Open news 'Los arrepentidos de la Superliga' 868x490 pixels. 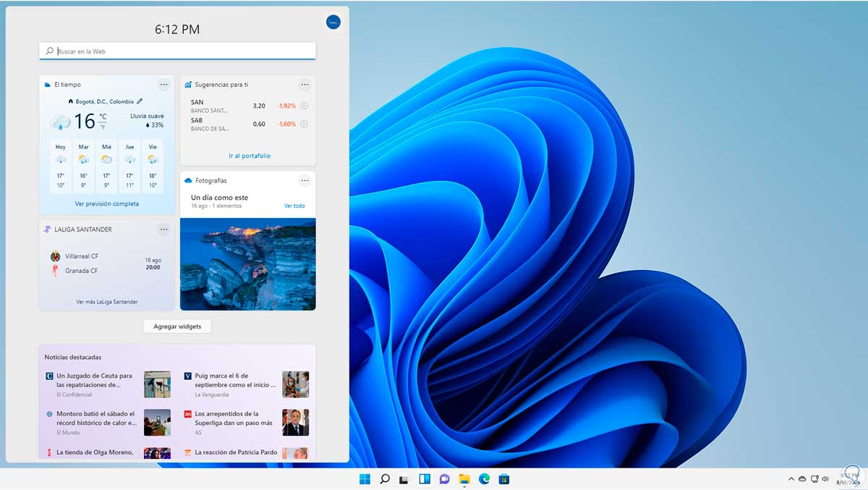(234, 418)
